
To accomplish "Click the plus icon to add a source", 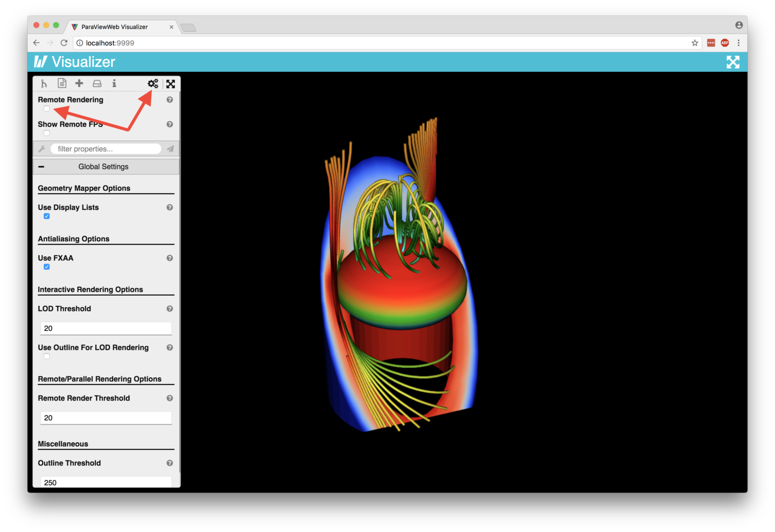I will click(x=79, y=83).
